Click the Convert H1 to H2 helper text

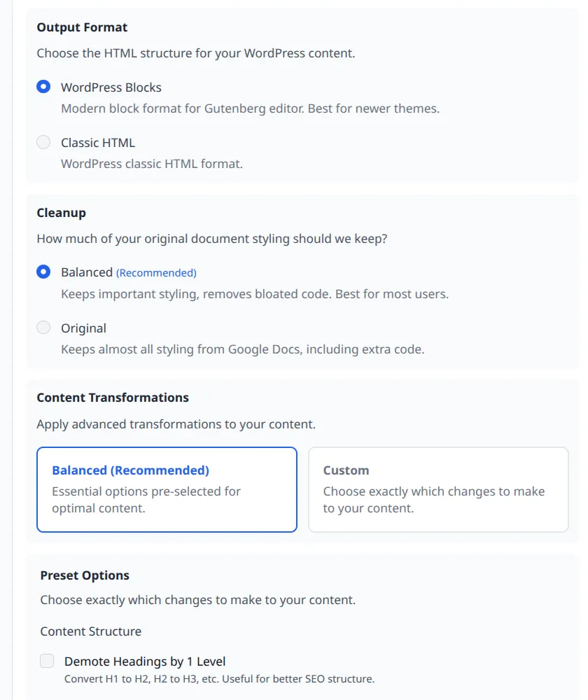tap(219, 679)
